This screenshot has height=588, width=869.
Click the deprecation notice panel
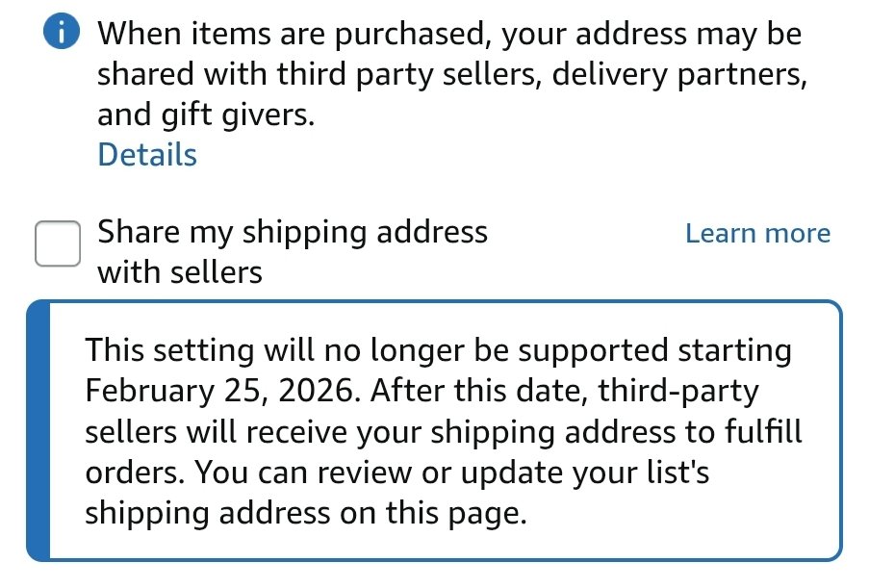click(433, 431)
